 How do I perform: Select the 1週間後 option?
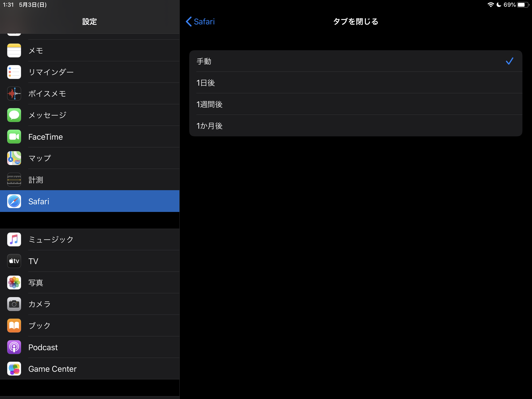point(355,104)
